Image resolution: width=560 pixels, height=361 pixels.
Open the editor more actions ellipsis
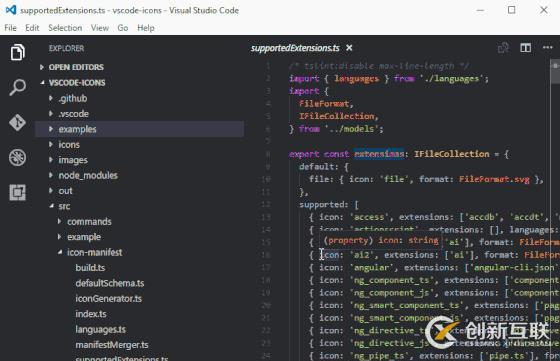click(x=548, y=47)
